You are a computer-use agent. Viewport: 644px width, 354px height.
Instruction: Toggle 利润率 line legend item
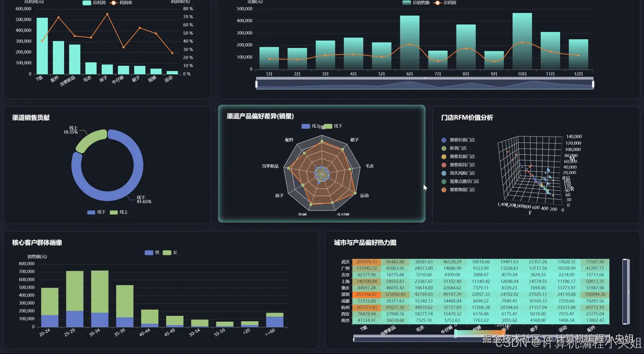tap(121, 2)
